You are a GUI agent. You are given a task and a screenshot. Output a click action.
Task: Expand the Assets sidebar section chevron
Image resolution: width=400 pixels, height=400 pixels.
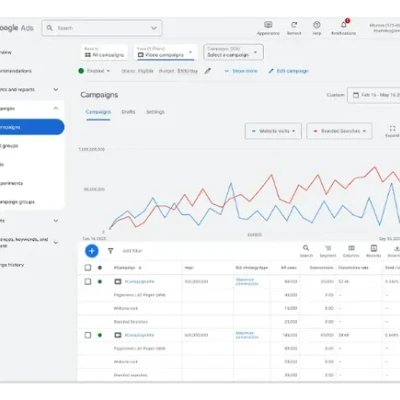(56, 221)
